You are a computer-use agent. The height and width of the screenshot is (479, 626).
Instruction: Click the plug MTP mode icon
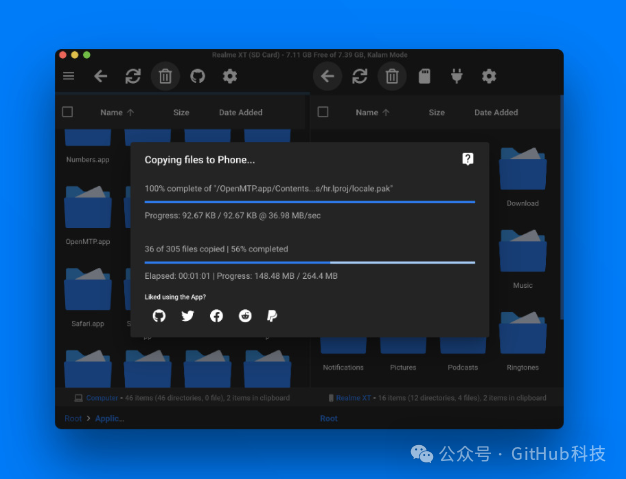click(x=457, y=76)
